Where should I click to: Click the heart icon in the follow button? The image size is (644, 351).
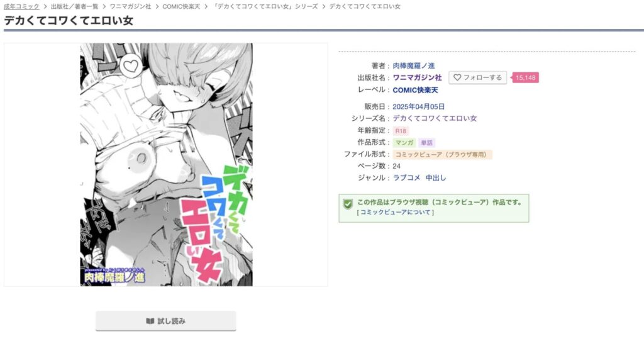(x=457, y=77)
